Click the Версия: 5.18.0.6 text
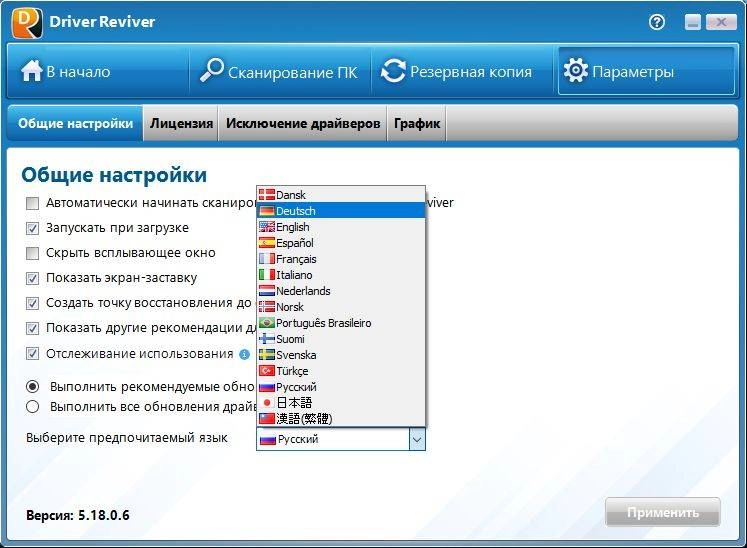747x548 pixels. point(78,515)
